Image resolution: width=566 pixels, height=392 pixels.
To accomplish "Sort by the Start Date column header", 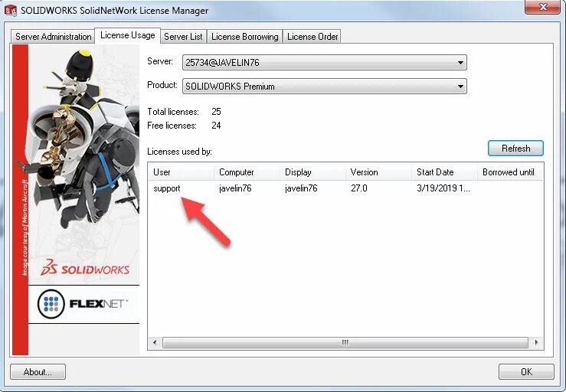I will 444,172.
